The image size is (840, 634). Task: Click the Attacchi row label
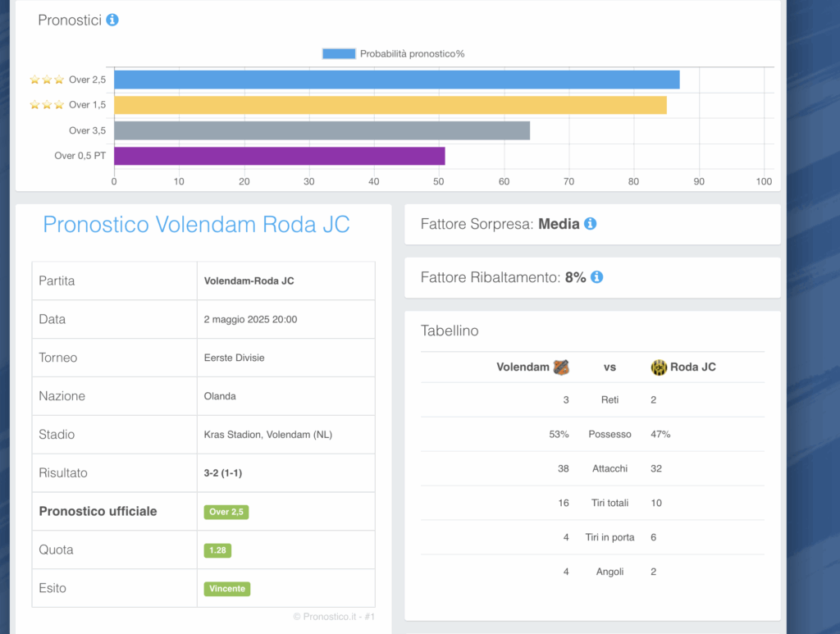click(x=609, y=468)
